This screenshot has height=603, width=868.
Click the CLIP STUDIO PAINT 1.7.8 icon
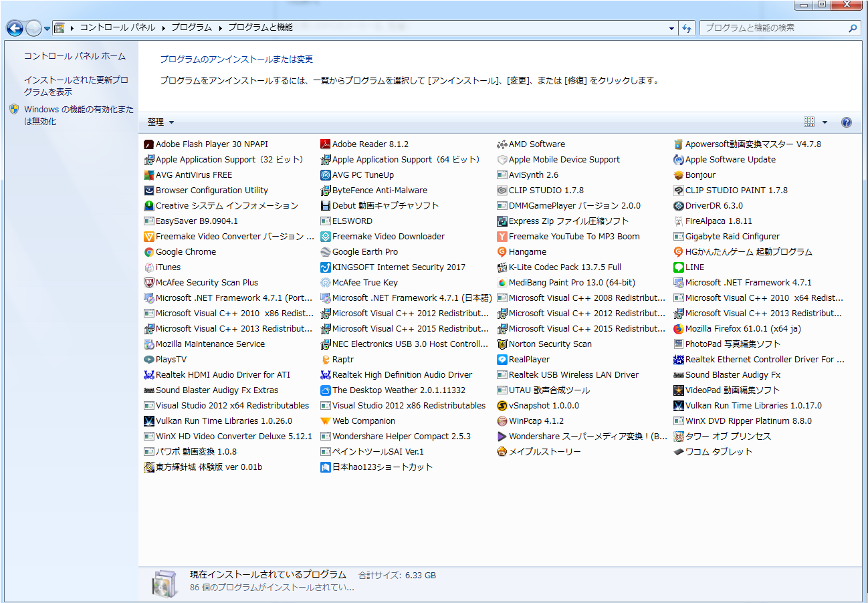(x=679, y=191)
